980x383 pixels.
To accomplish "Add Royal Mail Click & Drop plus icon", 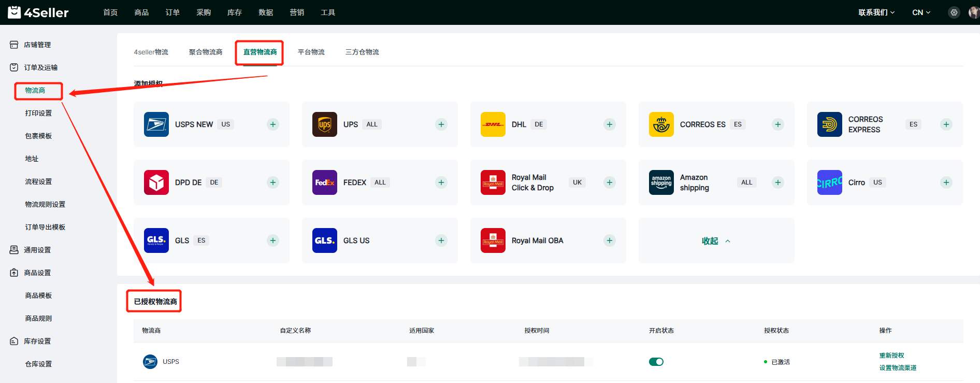I will coord(610,182).
